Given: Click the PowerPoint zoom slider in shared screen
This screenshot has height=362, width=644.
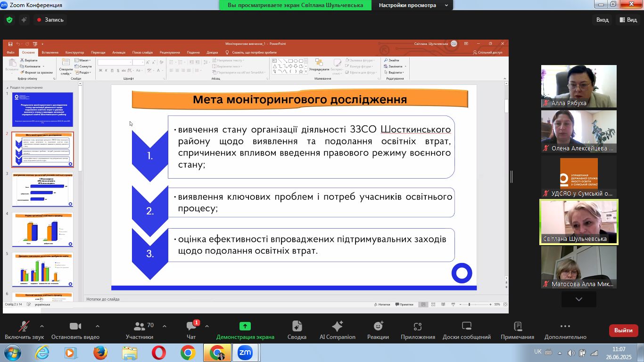Looking at the screenshot, I should pos(469,304).
